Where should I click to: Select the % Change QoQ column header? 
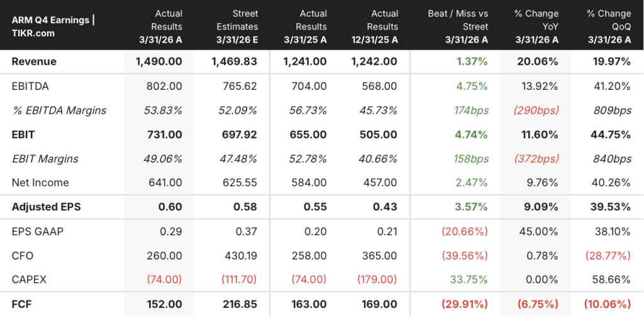[x=608, y=26]
